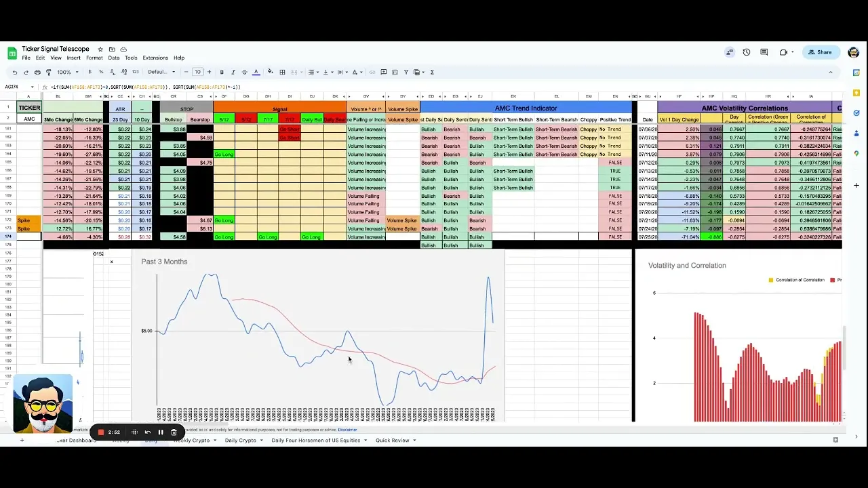Viewport: 868px width, 488px height.
Task: Open the font family dropdown
Action: coord(161,72)
